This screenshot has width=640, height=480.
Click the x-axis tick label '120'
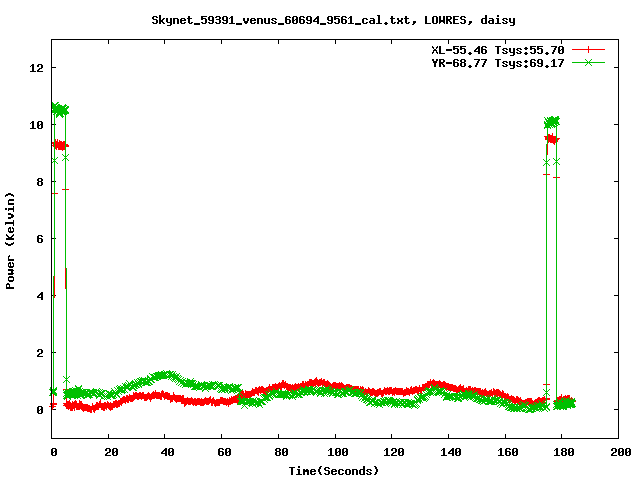(x=394, y=452)
